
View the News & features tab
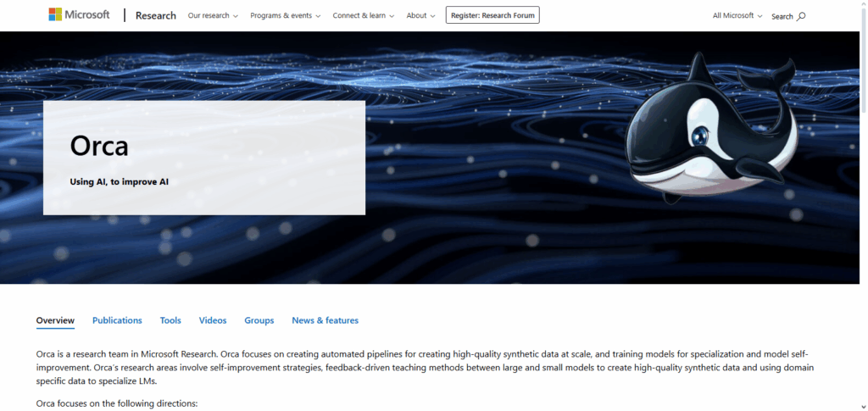(x=325, y=320)
